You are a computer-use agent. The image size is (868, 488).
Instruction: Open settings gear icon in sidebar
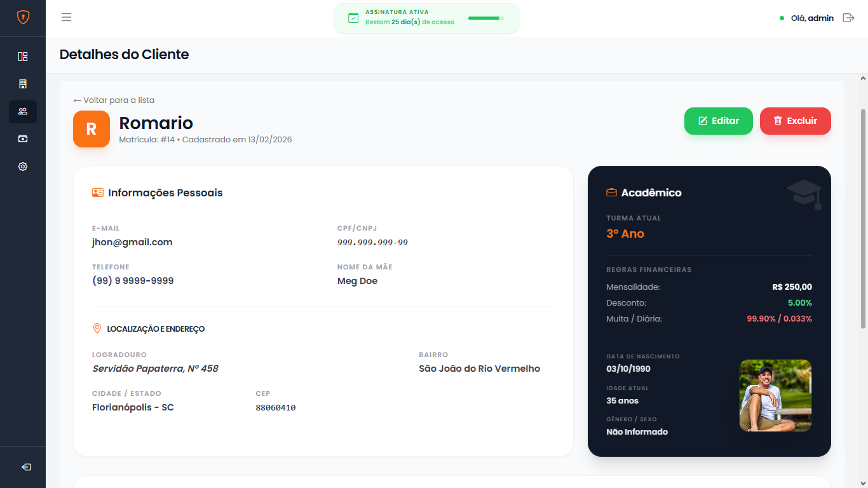pyautogui.click(x=23, y=166)
